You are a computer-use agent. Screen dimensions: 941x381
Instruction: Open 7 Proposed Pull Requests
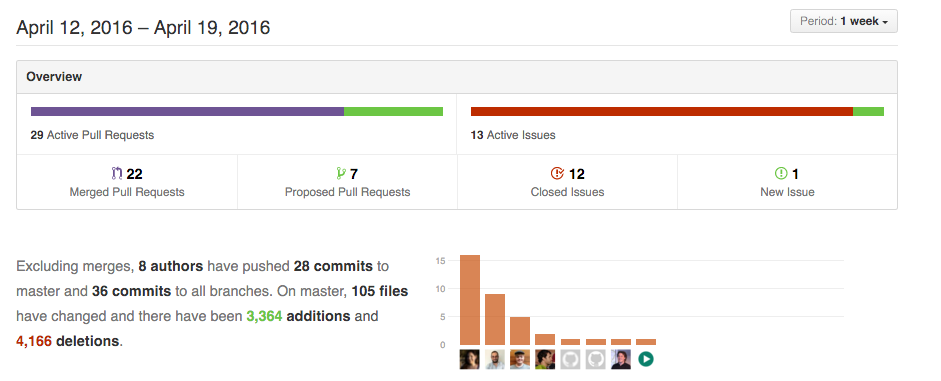pyautogui.click(x=347, y=182)
